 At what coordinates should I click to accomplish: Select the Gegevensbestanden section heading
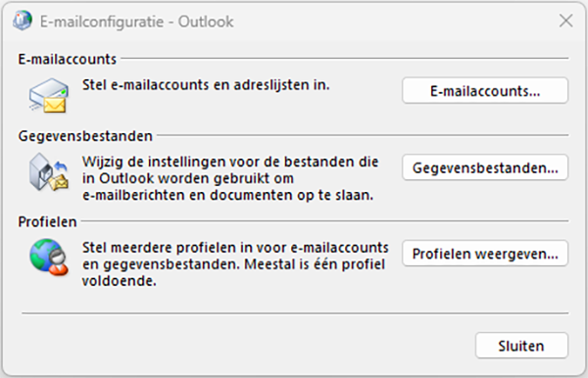pyautogui.click(x=85, y=136)
